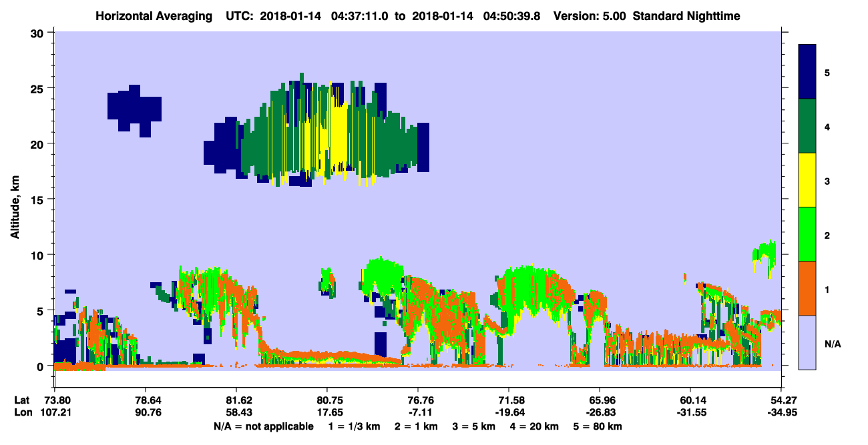Click the '3 = 5 km' legend note

[474, 426]
